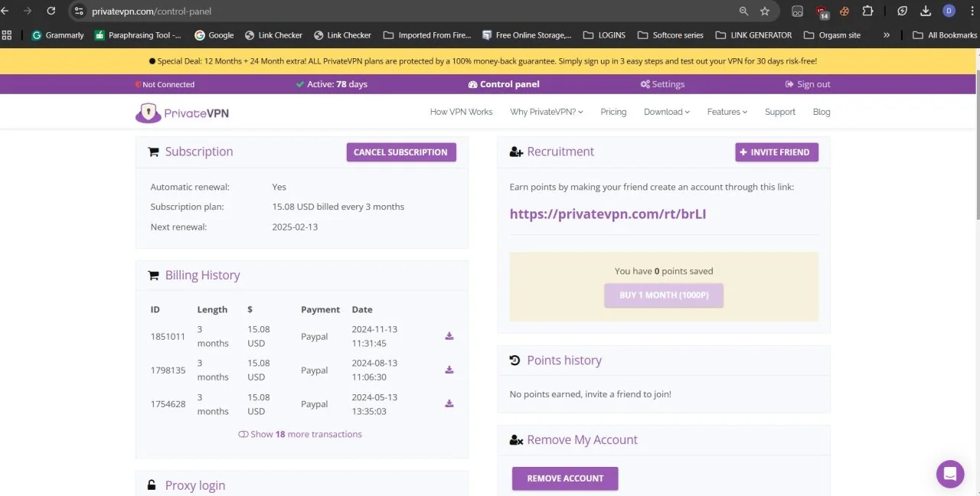980x496 pixels.
Task: Click the Active: 78 days status
Action: pyautogui.click(x=332, y=84)
